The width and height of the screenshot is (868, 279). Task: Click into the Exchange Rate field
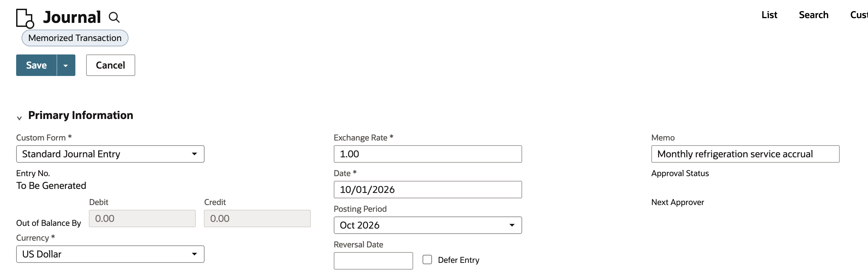428,154
